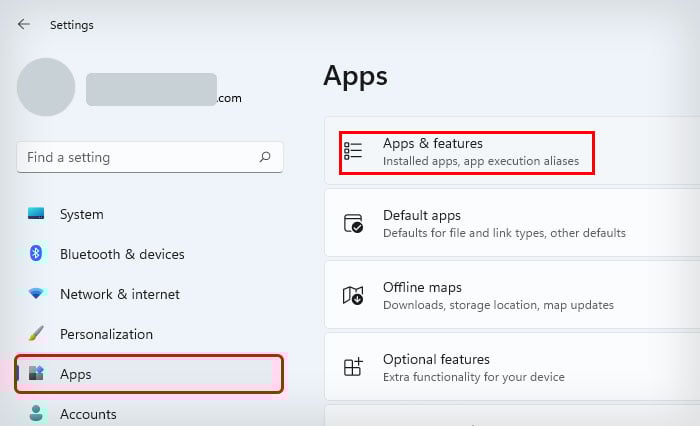Click the Settings window title

point(72,25)
